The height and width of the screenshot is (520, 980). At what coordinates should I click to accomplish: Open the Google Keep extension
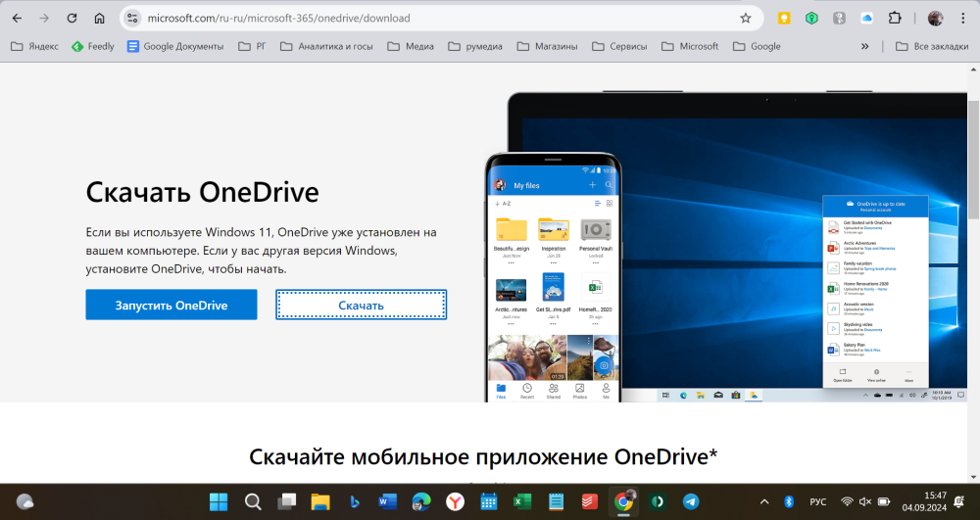pyautogui.click(x=784, y=18)
